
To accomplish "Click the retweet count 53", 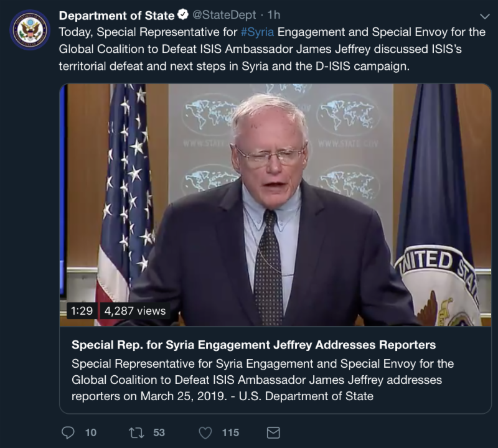I will click(159, 432).
